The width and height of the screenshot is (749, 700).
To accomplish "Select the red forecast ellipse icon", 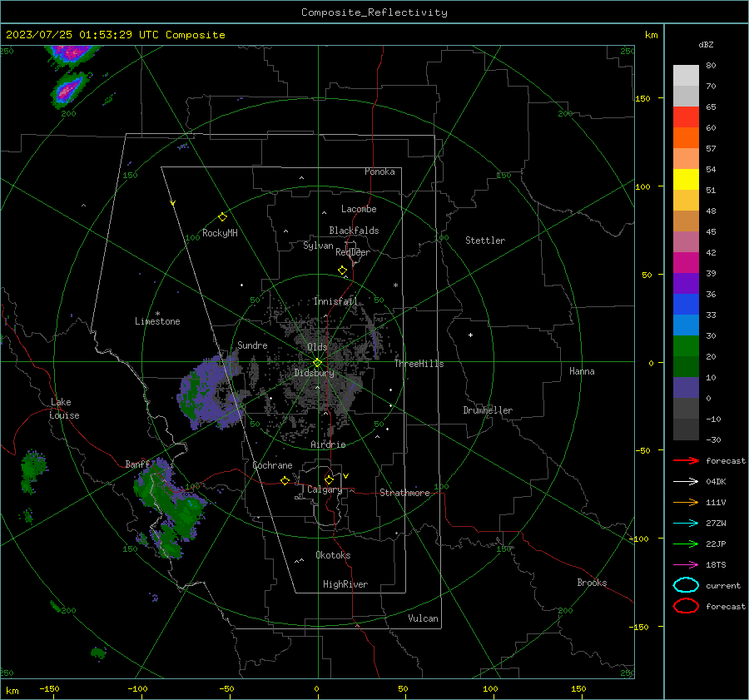I will pyautogui.click(x=686, y=606).
